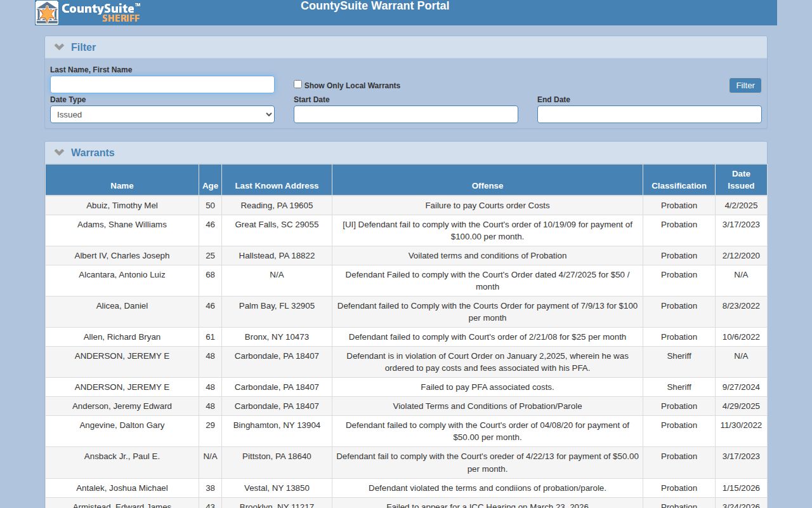Click the Bronx, NY 10473 address
This screenshot has width=812, height=508.
(x=277, y=337)
